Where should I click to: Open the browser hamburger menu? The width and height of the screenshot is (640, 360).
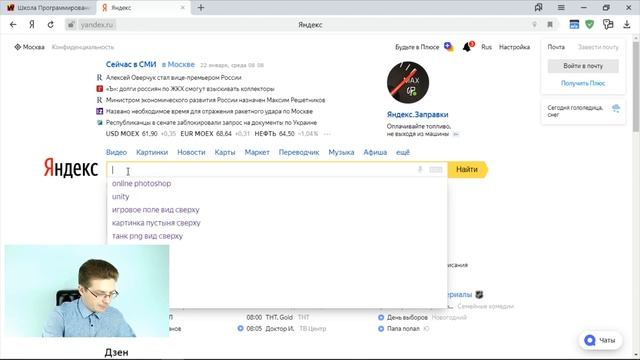[x=561, y=7]
